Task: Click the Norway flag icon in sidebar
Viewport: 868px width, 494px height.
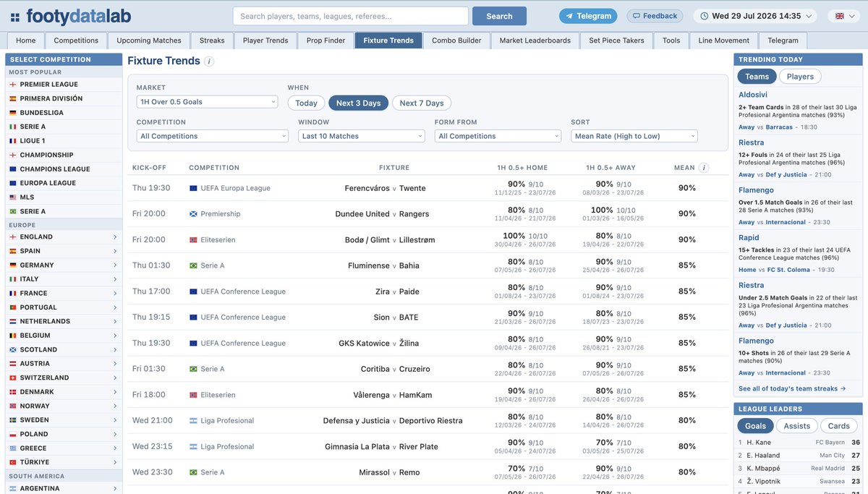Action: tap(12, 406)
